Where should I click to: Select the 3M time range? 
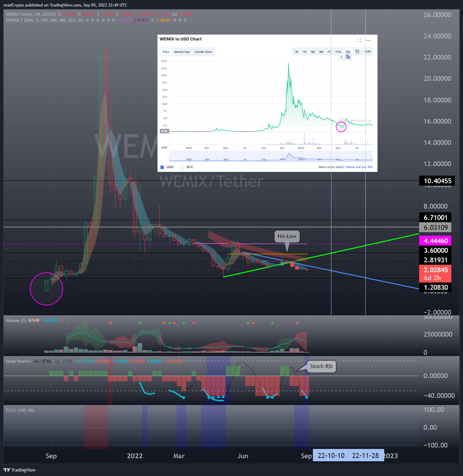point(321,52)
